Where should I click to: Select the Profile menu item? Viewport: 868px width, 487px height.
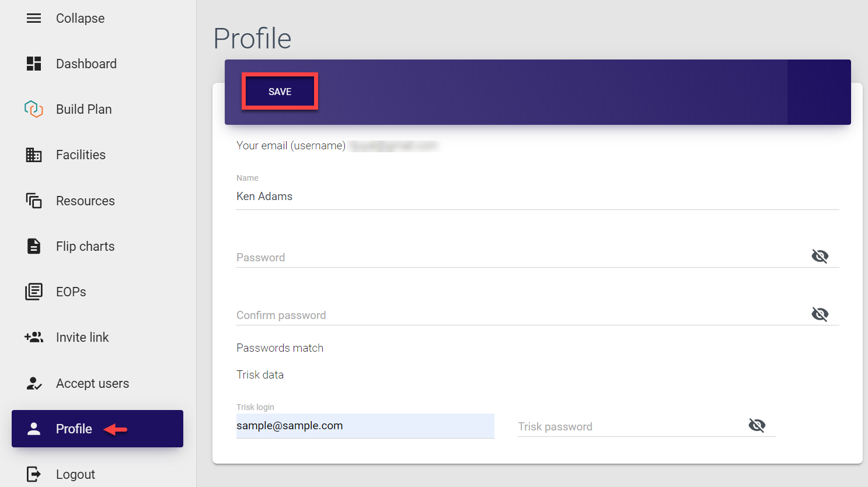pos(74,429)
